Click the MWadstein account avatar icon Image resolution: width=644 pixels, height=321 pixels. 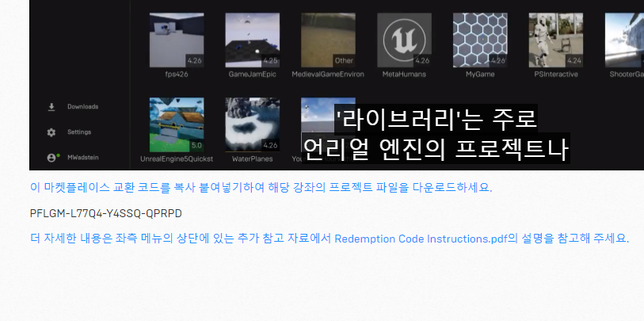(51, 158)
